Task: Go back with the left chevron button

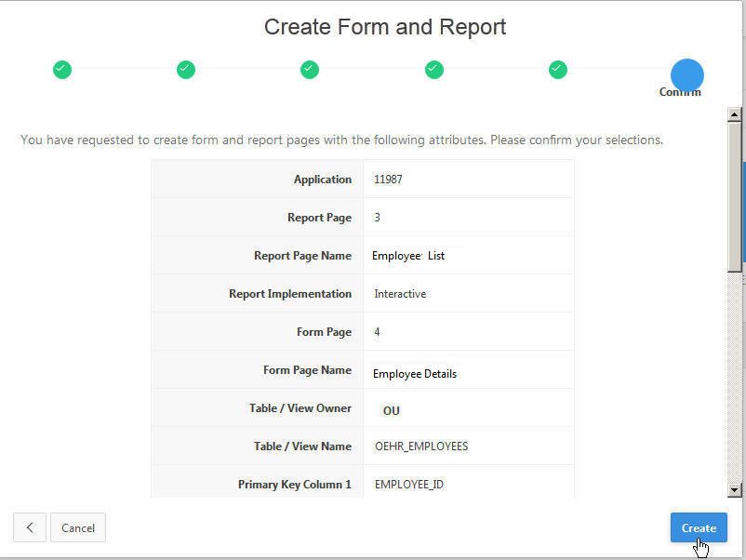Action: tap(30, 527)
